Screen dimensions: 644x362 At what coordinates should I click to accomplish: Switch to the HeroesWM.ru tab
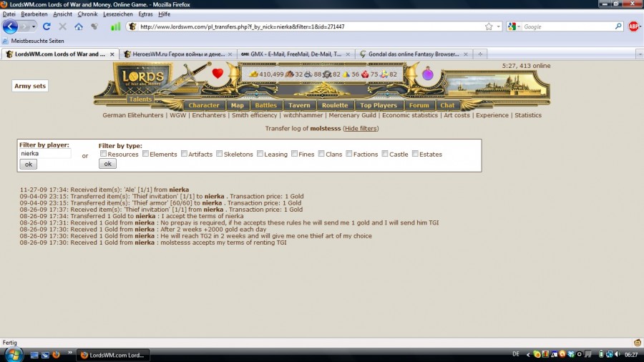click(178, 54)
